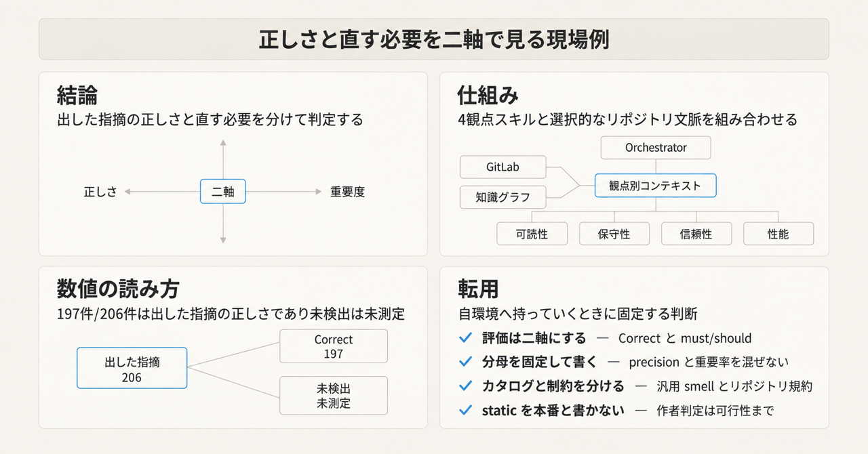Viewport: 868px width, 454px height.
Task: Click text 4観点スキルと選択的なリポジトリ文脈を組み合わせる
Action: pos(627,120)
